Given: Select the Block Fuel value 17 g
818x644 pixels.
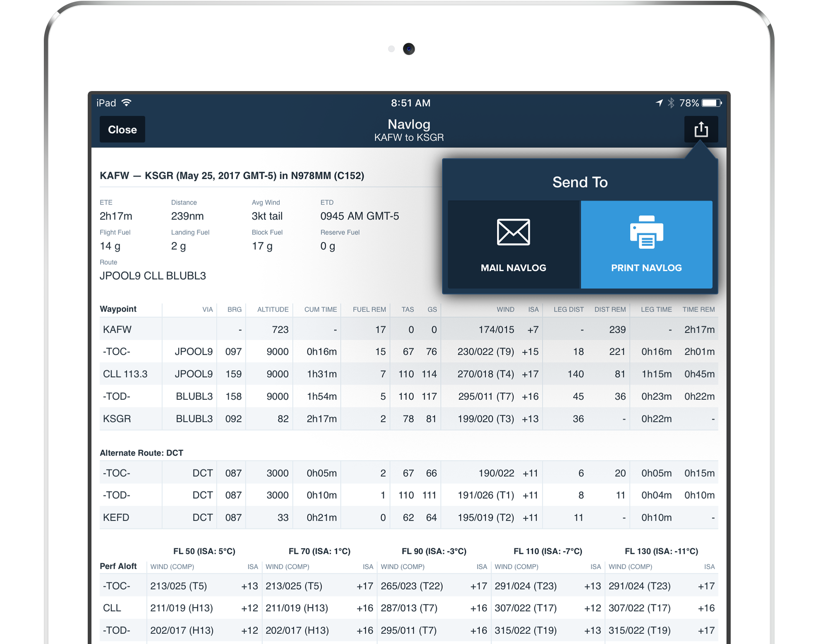Looking at the screenshot, I should point(262,246).
